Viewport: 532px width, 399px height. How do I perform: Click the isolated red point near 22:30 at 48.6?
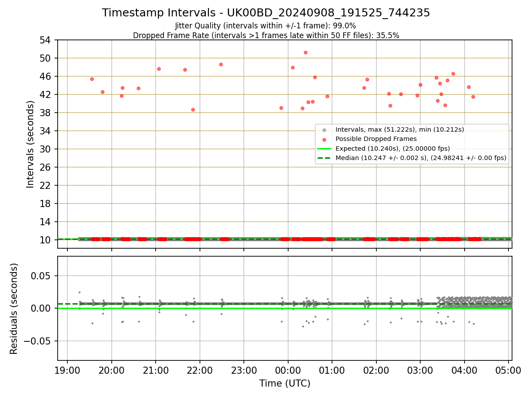221,64
